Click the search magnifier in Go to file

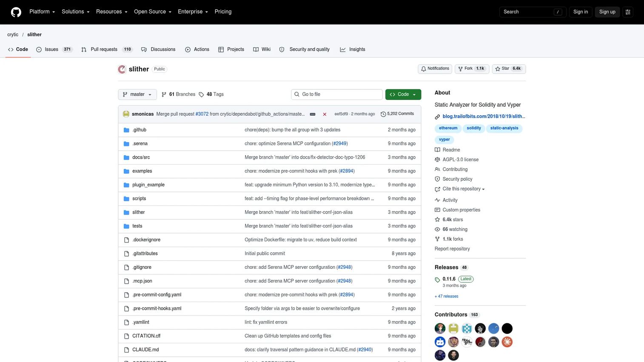(x=297, y=94)
